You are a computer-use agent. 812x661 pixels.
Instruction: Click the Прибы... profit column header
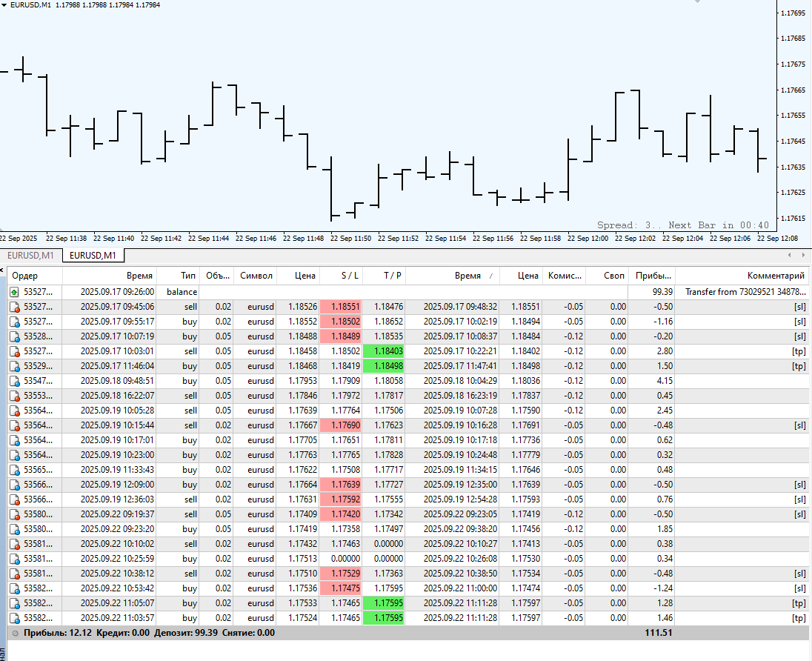651,276
